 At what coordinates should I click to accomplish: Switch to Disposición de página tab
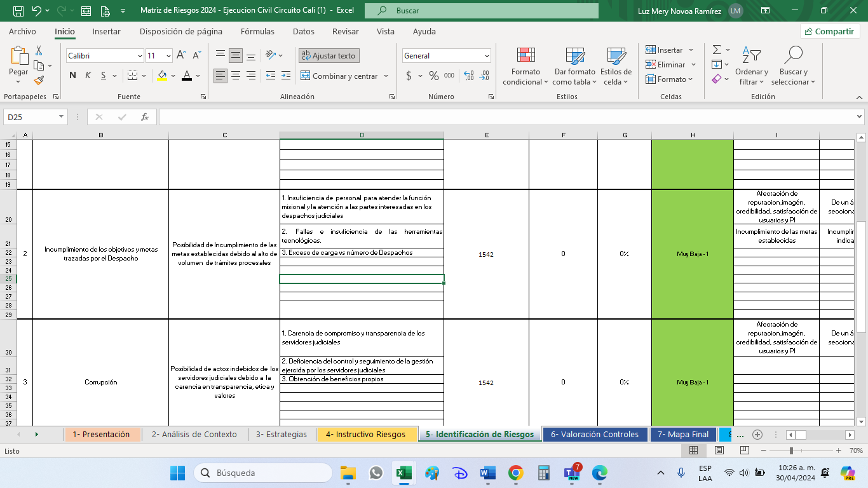tap(181, 31)
